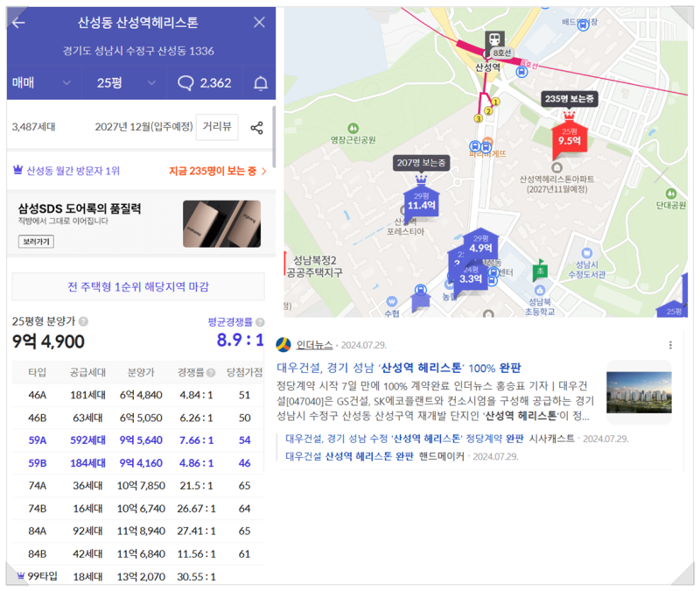Click the left panel vertical scrollbar
Image resolution: width=700 pixels, height=591 pixels.
click(274, 137)
